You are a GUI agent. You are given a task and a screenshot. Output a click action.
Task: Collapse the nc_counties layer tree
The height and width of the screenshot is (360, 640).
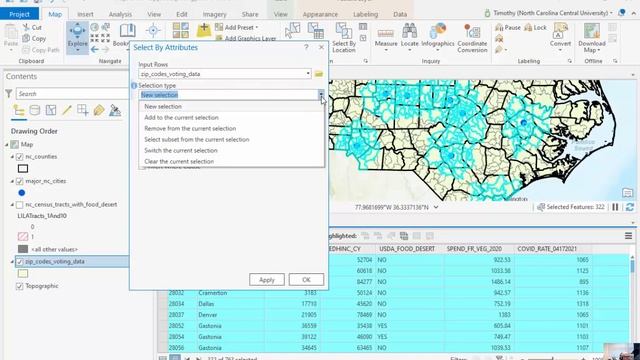[12, 157]
